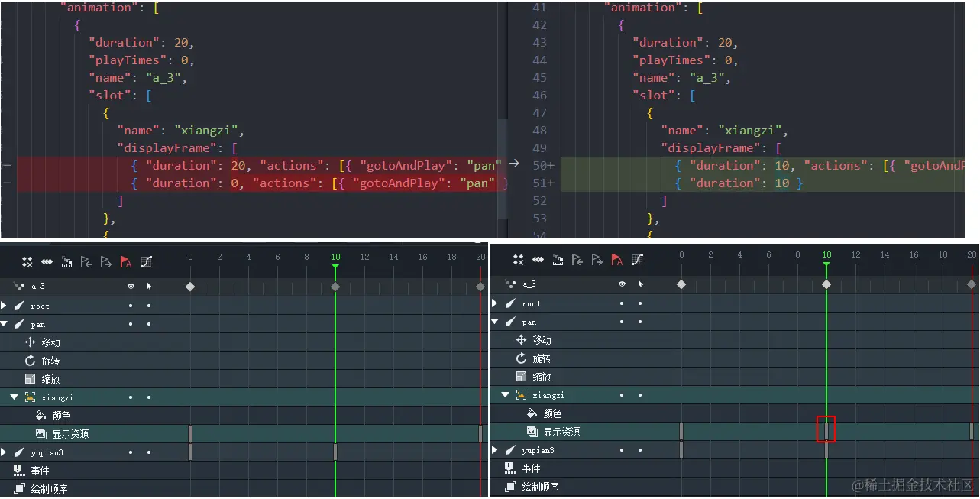
Task: Click "playTimes": 0 in right diff pane
Action: (x=685, y=60)
